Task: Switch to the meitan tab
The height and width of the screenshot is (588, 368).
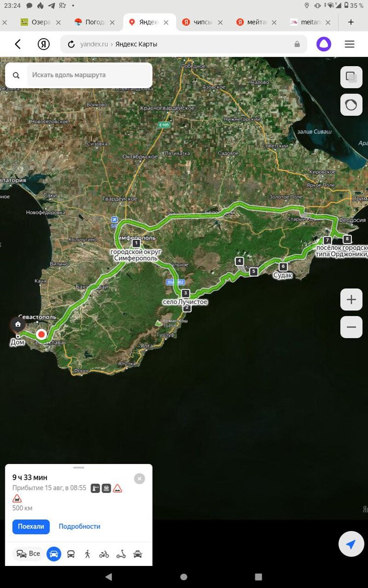Action: [x=306, y=22]
